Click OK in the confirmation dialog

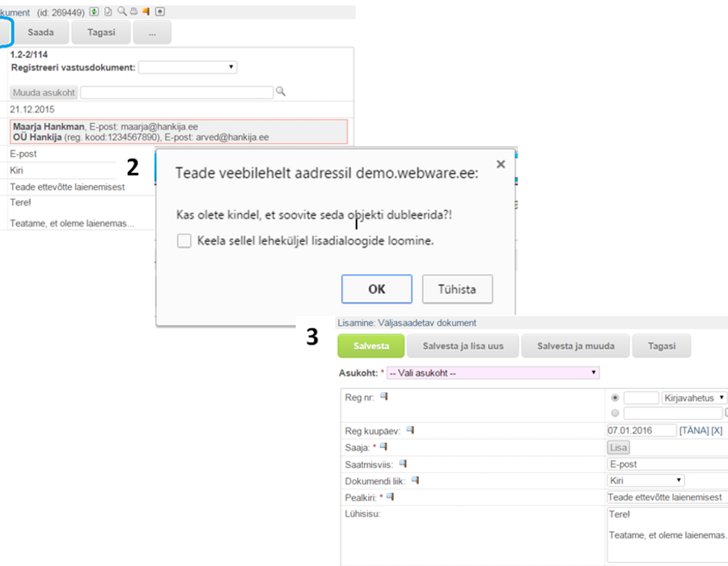point(376,289)
